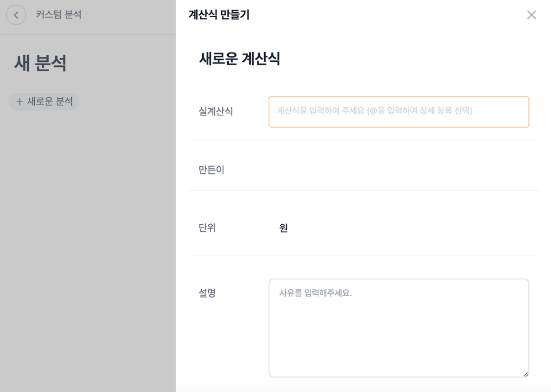Click the 새 분석 page title

click(x=40, y=63)
